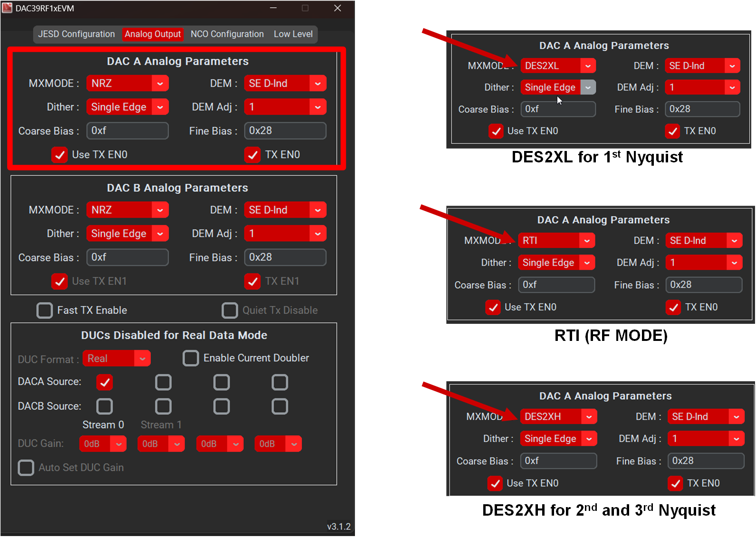Minimize the DAC39RF1xEVM window
The height and width of the screenshot is (537, 756).
(274, 8)
